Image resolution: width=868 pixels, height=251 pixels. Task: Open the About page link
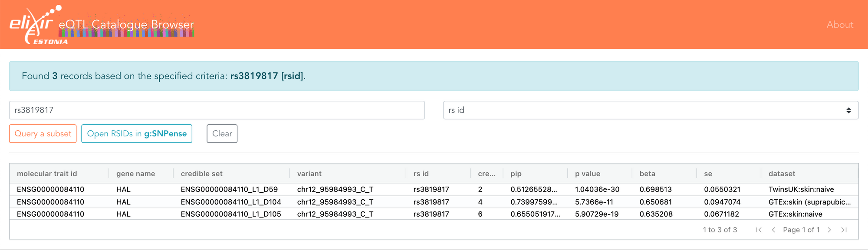point(840,25)
